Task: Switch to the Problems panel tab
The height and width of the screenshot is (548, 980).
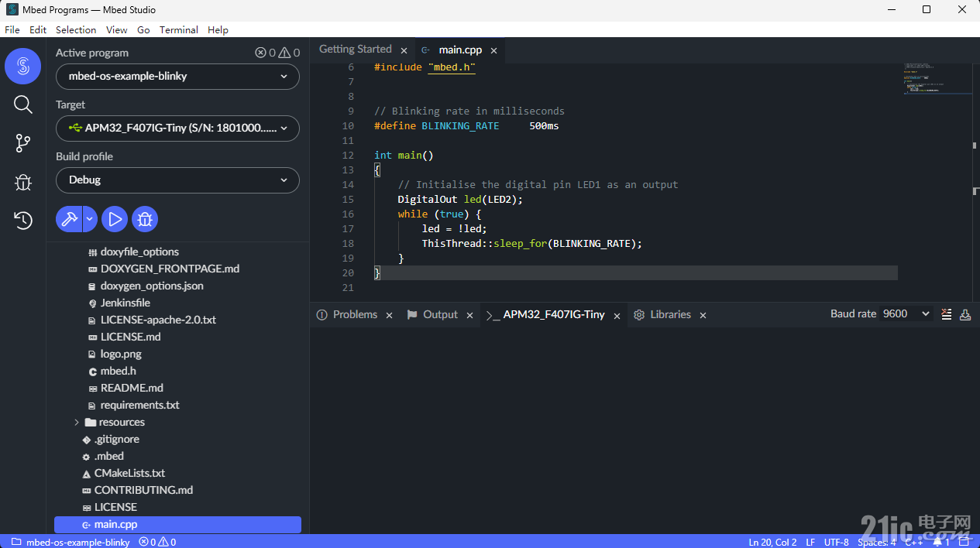Action: pos(355,314)
